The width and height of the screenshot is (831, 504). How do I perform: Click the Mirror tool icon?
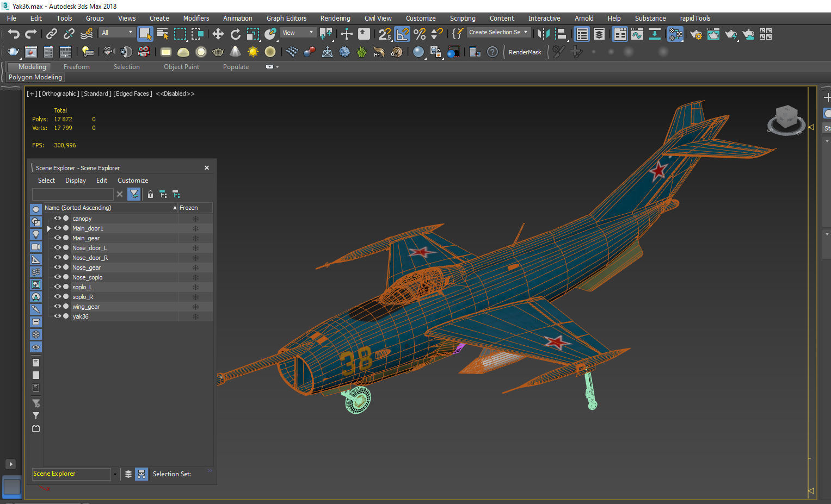point(543,34)
